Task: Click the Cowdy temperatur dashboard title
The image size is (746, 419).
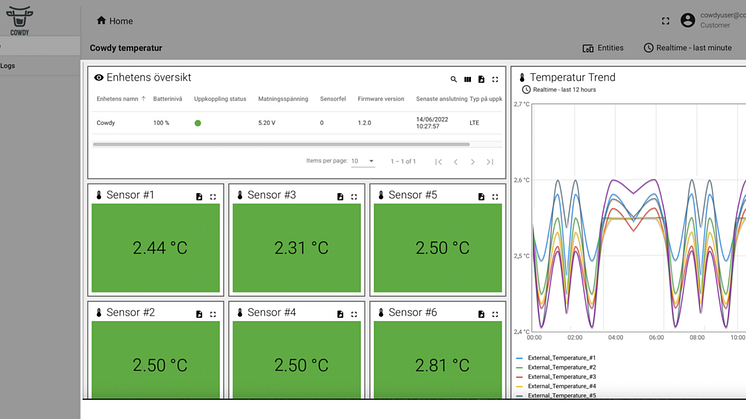Action: 126,48
